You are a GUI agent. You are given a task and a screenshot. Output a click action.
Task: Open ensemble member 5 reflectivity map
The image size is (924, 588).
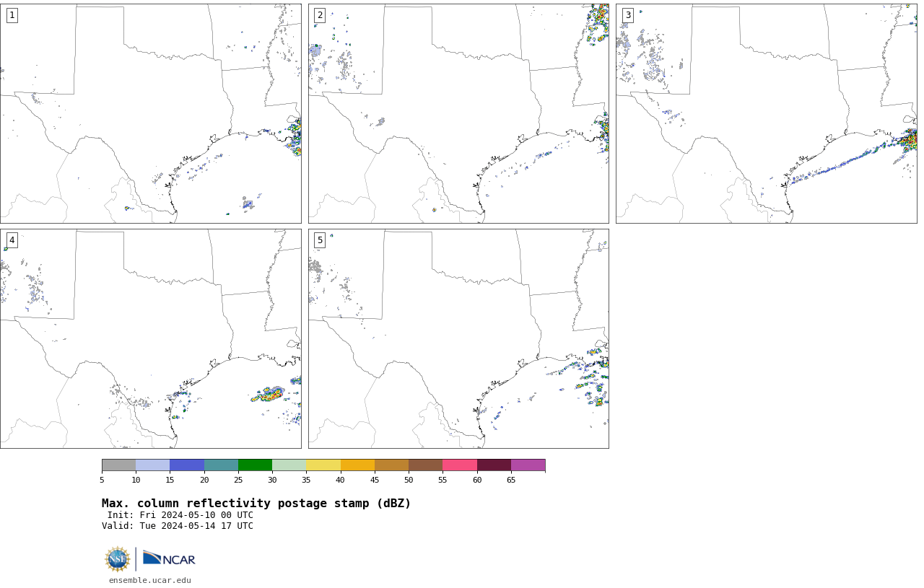coord(458,338)
